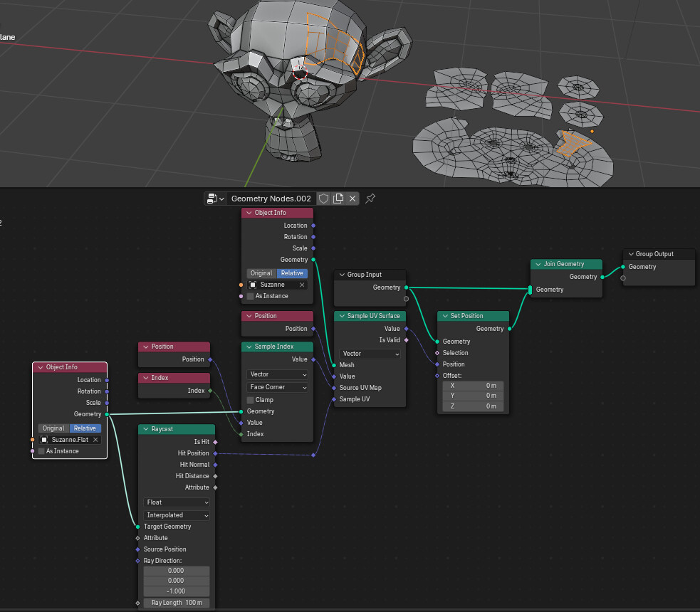Adjust the Ray Length 100 m slider

click(176, 603)
